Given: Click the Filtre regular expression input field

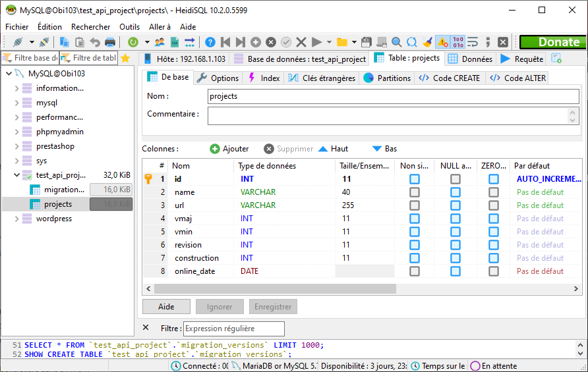Looking at the screenshot, I should point(233,329).
